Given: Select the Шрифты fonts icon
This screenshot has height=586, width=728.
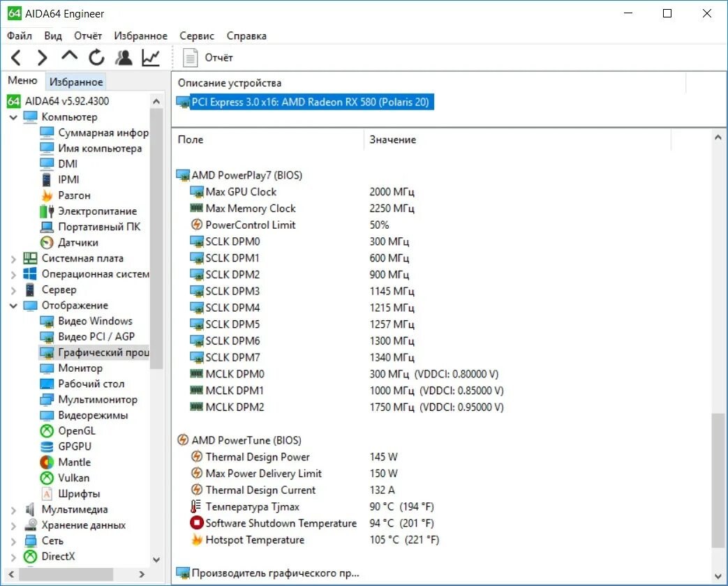Looking at the screenshot, I should point(47,494).
